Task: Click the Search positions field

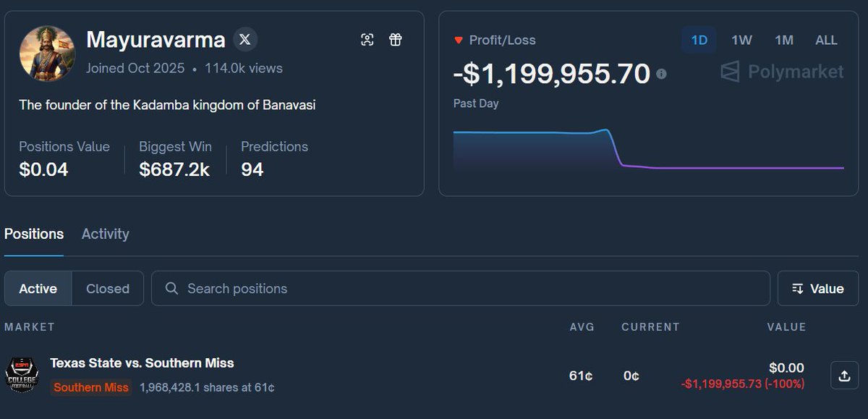Action: click(x=461, y=289)
